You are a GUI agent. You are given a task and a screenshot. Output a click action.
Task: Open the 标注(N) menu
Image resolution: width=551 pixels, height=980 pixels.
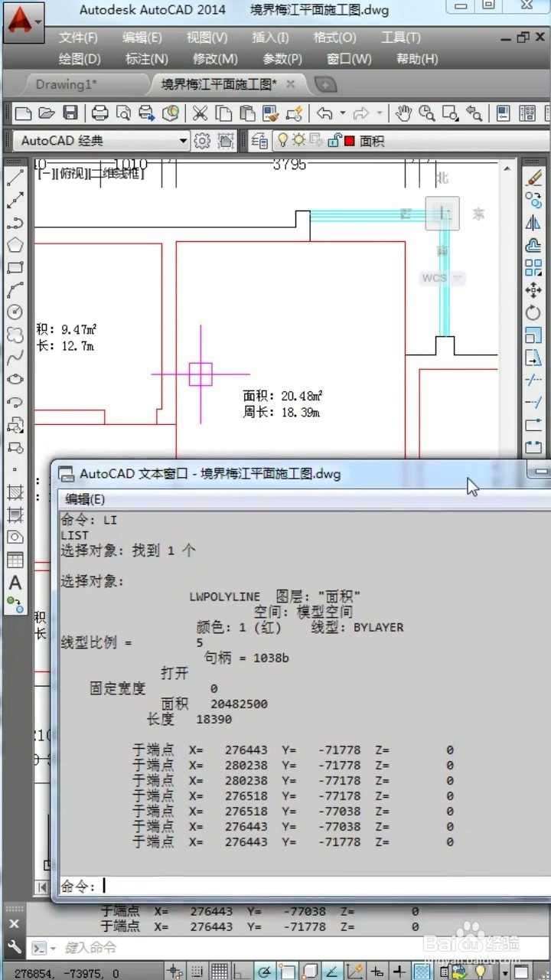(147, 59)
